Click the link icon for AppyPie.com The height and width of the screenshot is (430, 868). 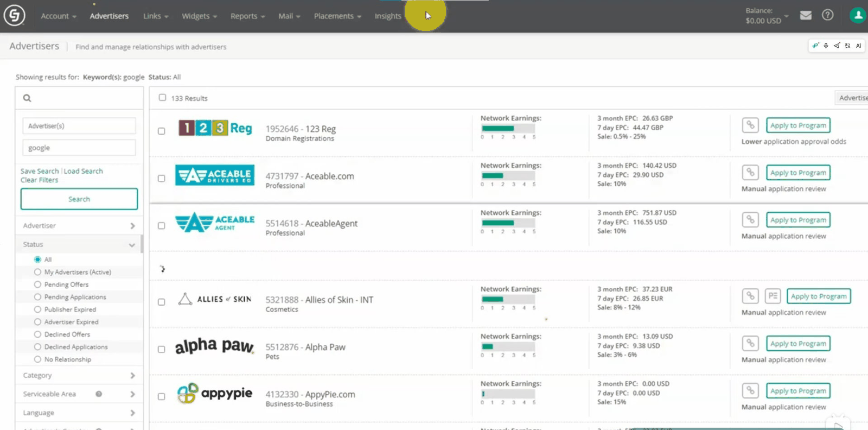750,391
